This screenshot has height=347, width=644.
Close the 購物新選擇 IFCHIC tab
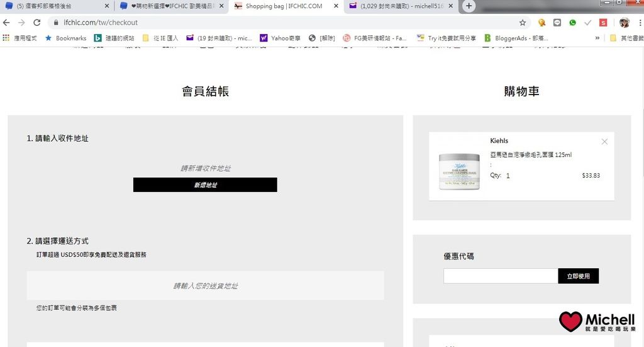(x=222, y=6)
